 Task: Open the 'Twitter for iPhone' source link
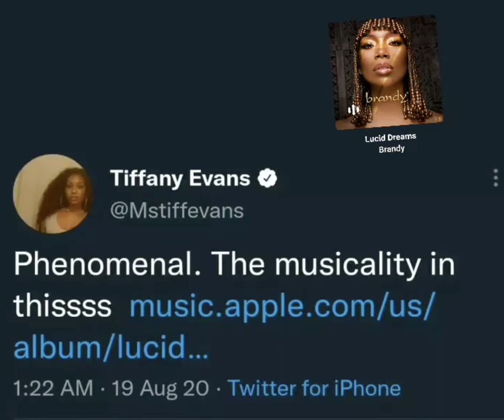click(x=314, y=388)
